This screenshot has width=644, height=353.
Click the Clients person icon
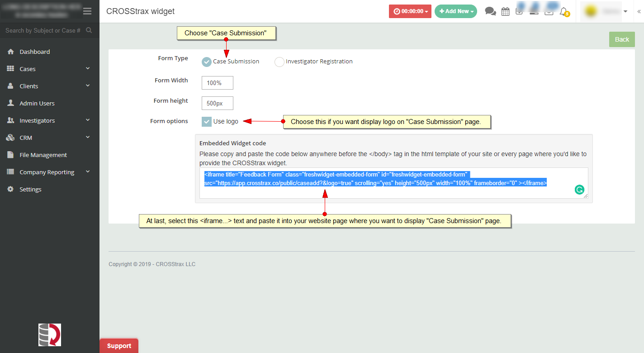tap(11, 86)
